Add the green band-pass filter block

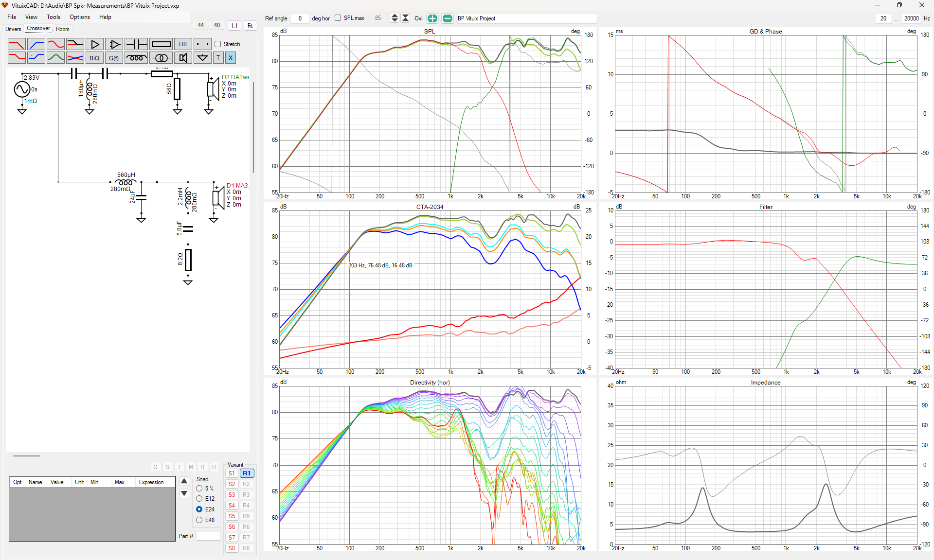pyautogui.click(x=55, y=58)
